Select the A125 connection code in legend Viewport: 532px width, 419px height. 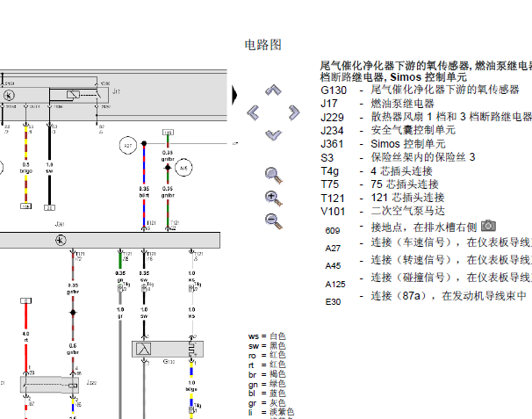(335, 285)
